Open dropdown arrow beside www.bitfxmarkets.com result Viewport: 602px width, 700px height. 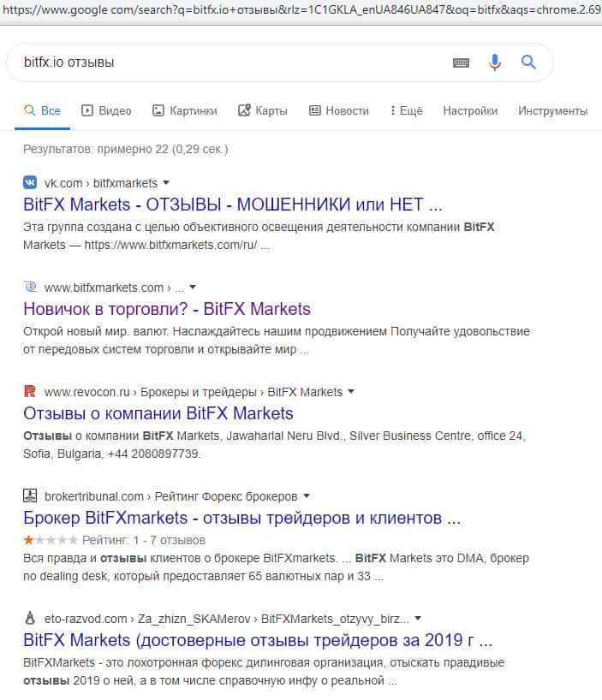[193, 288]
